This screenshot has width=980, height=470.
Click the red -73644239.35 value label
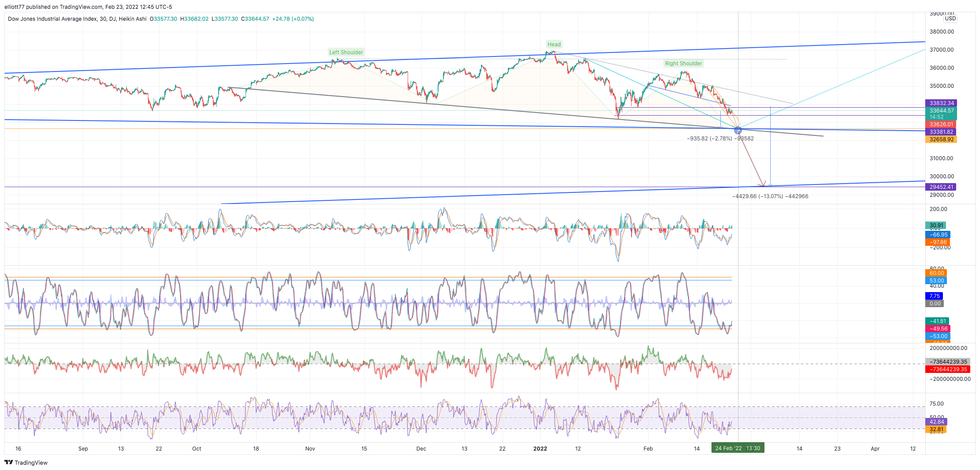click(x=948, y=369)
